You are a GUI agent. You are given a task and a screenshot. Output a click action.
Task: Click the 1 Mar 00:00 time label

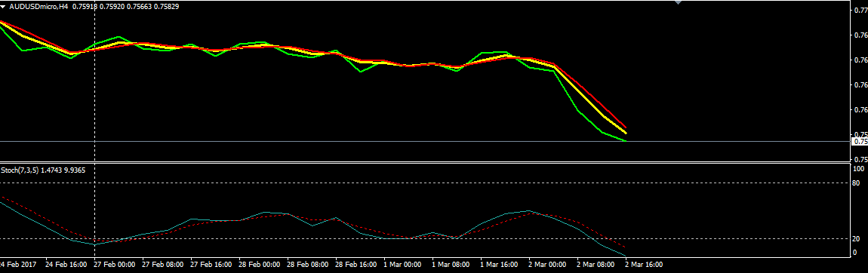402,264
